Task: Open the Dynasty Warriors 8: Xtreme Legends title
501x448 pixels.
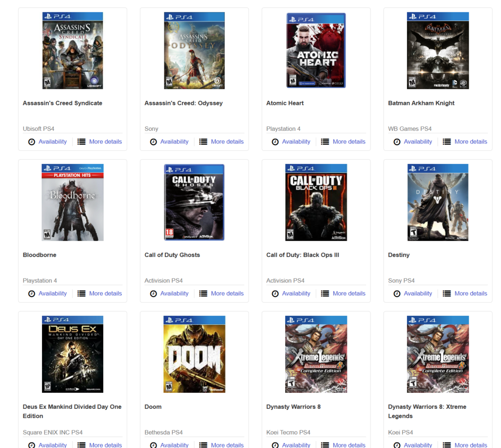Action: coord(427,412)
